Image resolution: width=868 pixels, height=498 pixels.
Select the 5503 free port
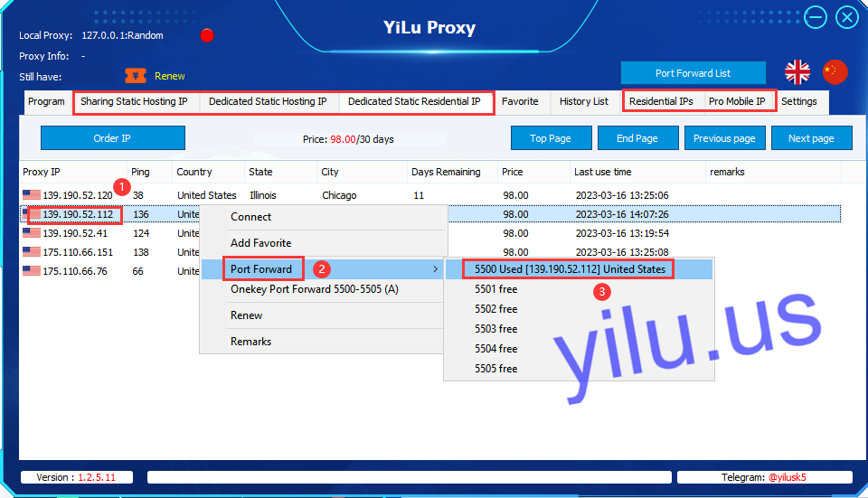579,329
